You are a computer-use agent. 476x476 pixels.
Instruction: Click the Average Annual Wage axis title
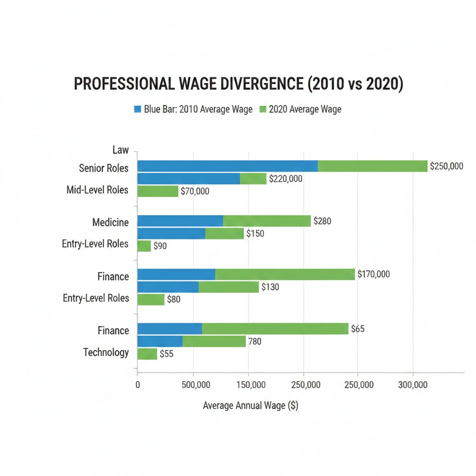251,405
